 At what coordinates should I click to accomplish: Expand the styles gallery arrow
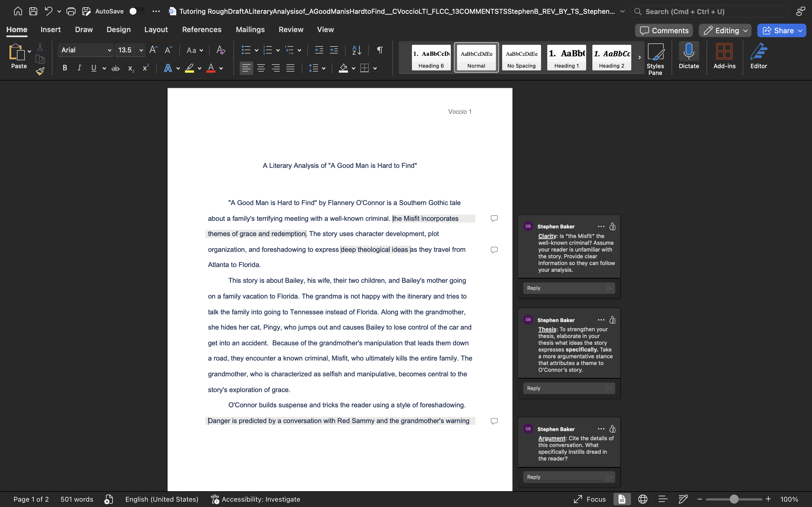tap(639, 57)
